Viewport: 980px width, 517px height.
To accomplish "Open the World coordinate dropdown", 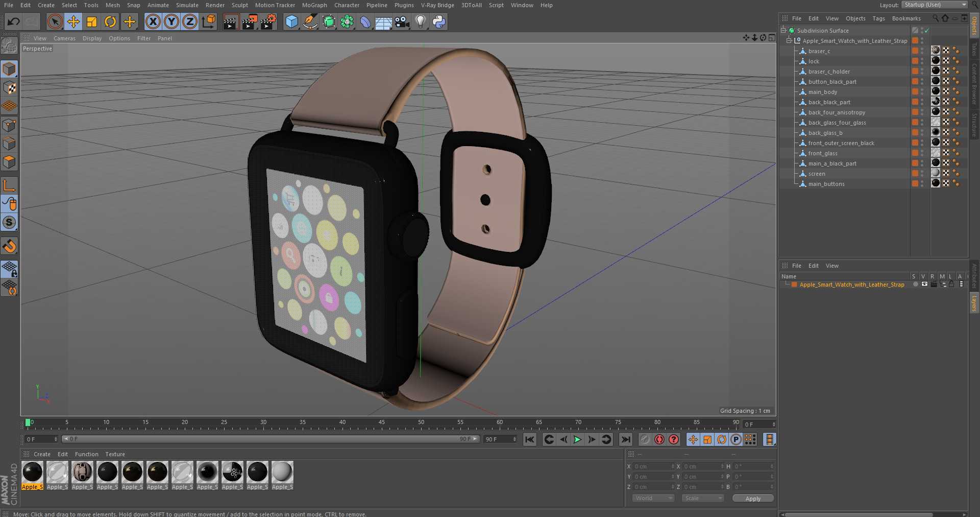I will 653,498.
